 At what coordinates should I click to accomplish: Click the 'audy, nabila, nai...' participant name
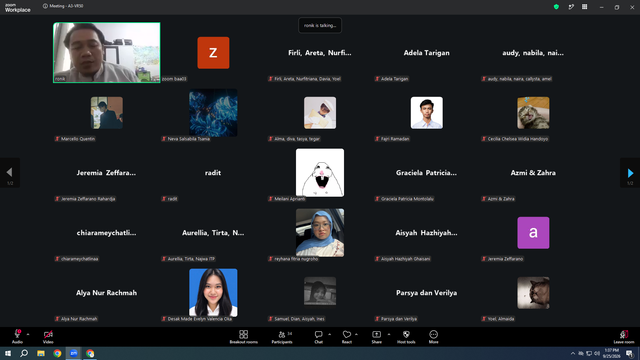point(533,53)
